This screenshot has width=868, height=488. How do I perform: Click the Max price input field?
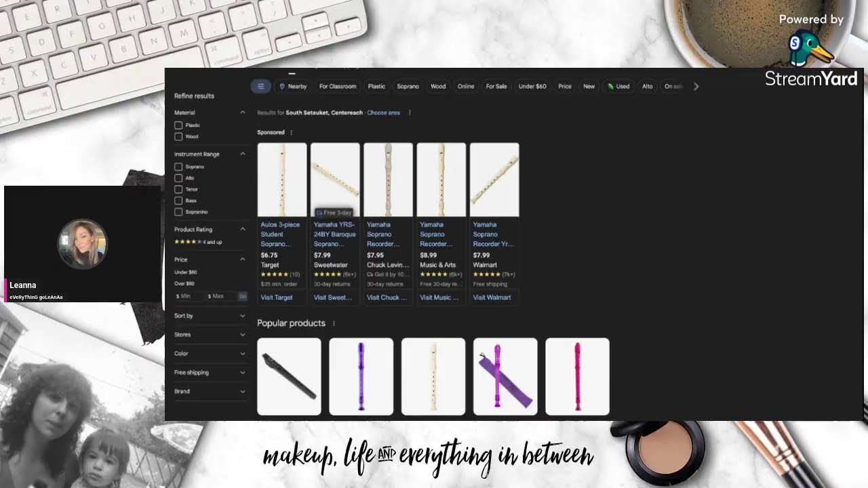click(221, 296)
